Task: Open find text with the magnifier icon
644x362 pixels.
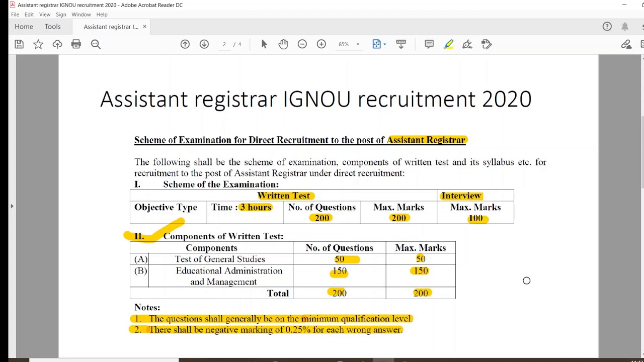Action: pos(96,44)
